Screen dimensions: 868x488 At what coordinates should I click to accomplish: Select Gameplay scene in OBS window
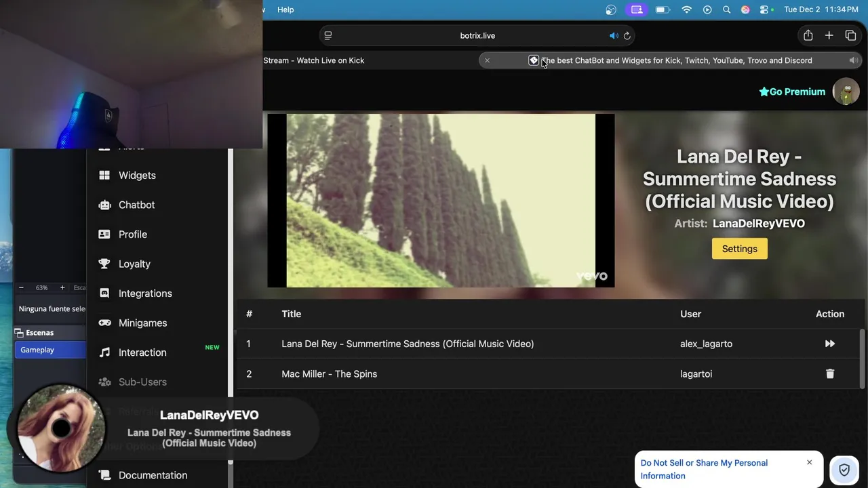point(51,350)
